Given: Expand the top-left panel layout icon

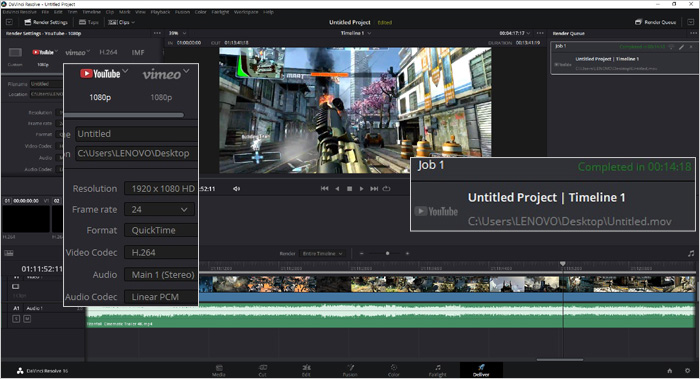Looking at the screenshot, I should (9, 22).
